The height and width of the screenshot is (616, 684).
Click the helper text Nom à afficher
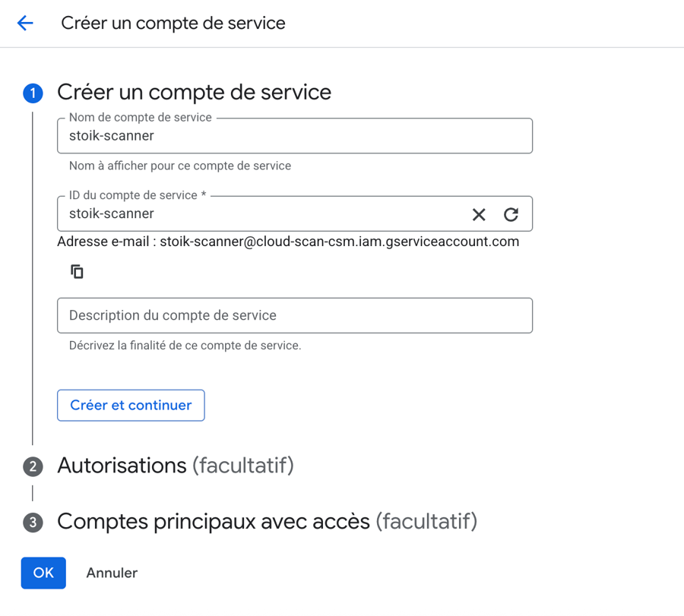point(179,166)
